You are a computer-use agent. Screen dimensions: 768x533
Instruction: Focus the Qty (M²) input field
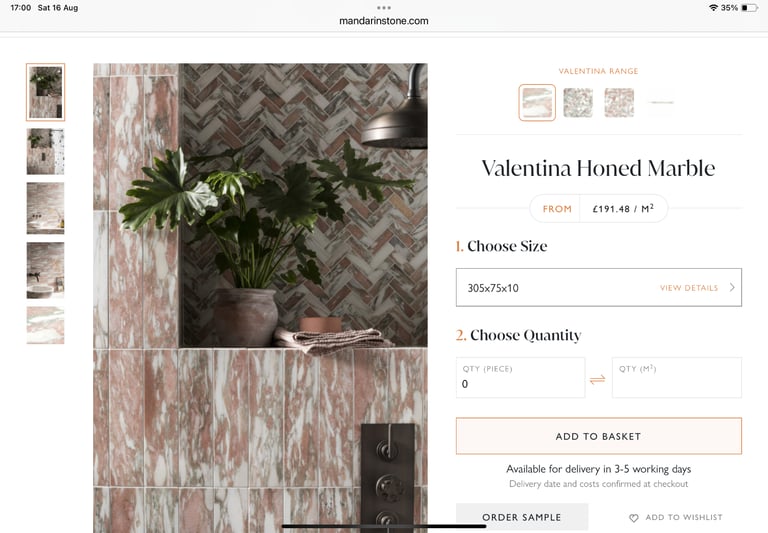tap(677, 378)
